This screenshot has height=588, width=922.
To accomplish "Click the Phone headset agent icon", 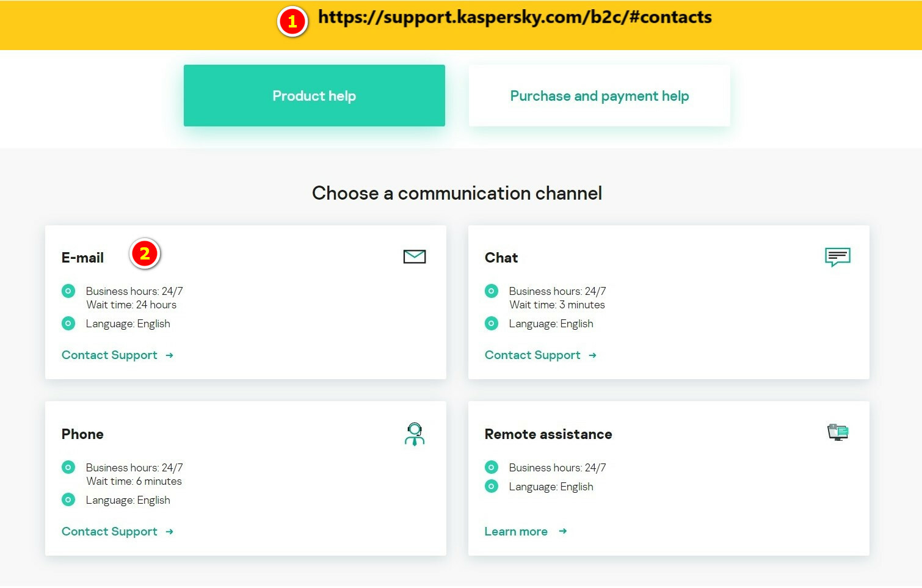I will [x=415, y=434].
